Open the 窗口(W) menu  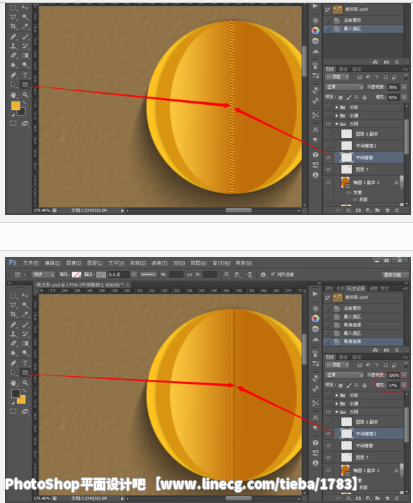click(221, 263)
